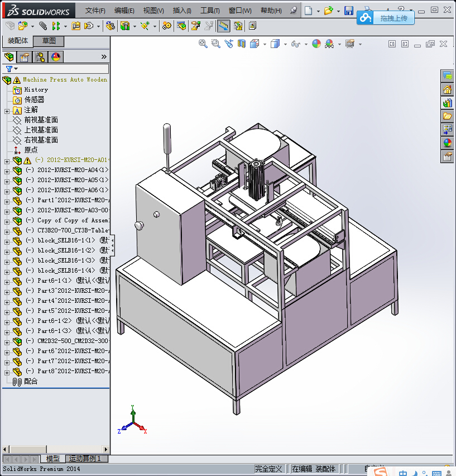
Task: Expand the 注解 tree node
Action: point(7,111)
